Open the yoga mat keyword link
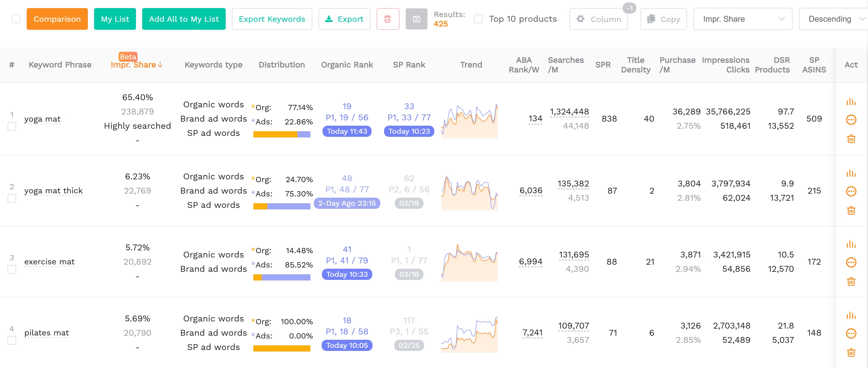 42,119
